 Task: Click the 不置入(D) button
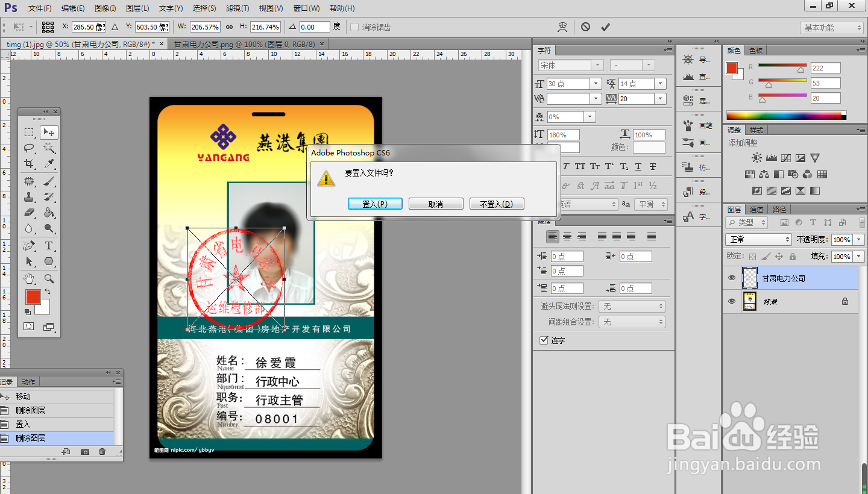coord(497,204)
